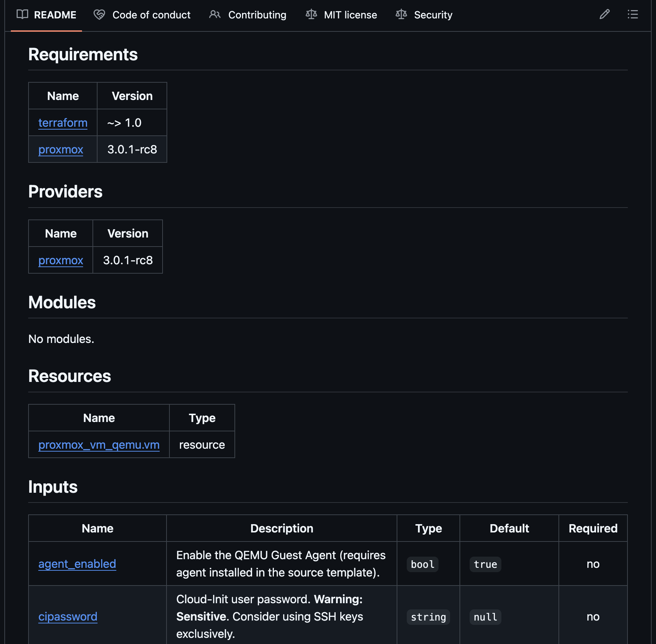Click the Security scale icon
Viewport: 656px width, 644px height.
pos(401,14)
